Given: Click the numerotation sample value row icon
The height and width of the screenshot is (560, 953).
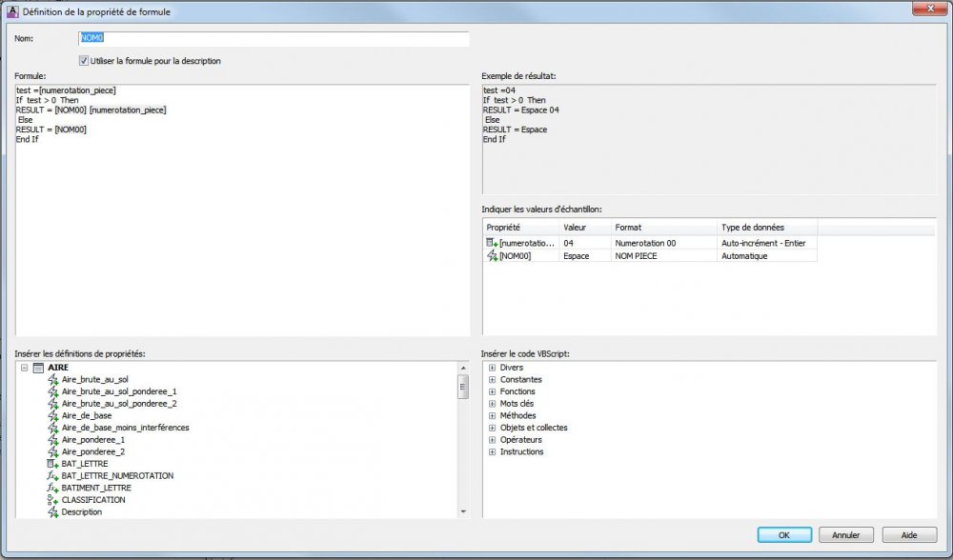Looking at the screenshot, I should (x=492, y=243).
